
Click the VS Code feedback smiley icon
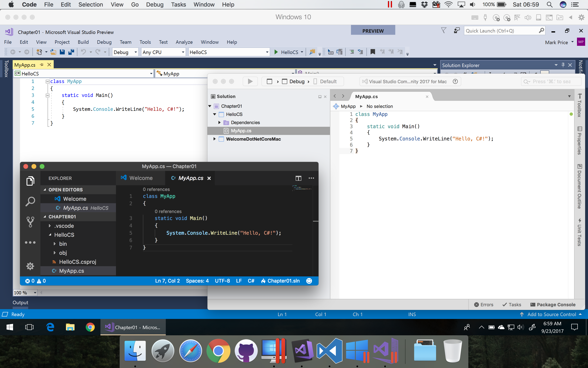pyautogui.click(x=309, y=281)
